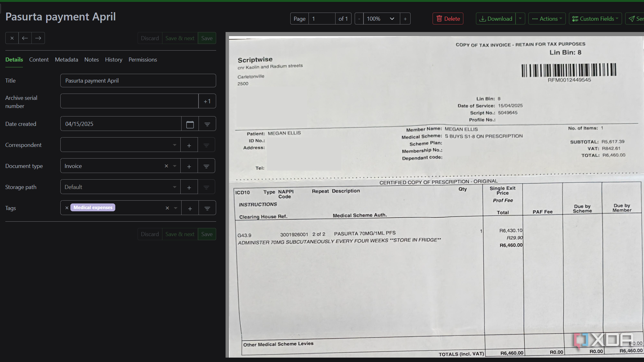Zoom out the preview with minus
Screen dimensions: 644x362
click(x=359, y=19)
